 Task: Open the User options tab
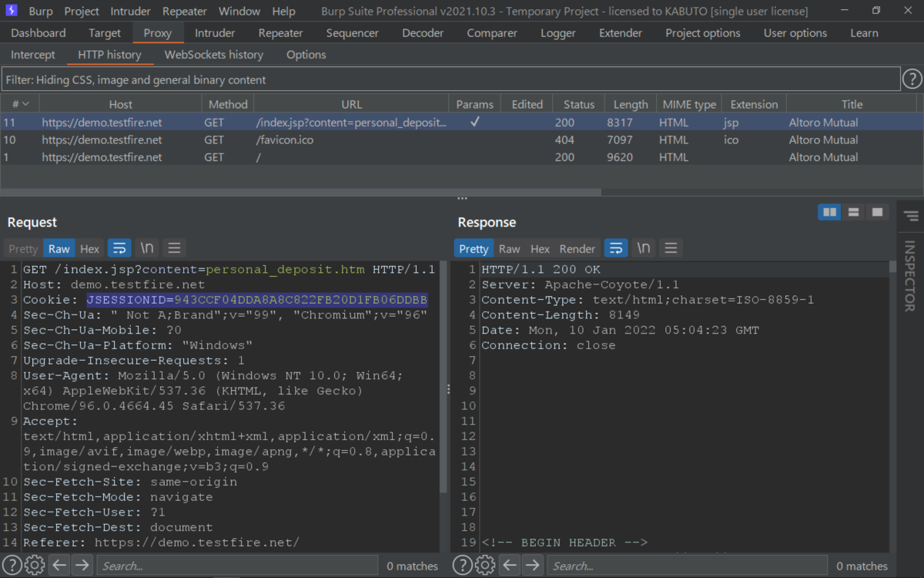(x=795, y=33)
